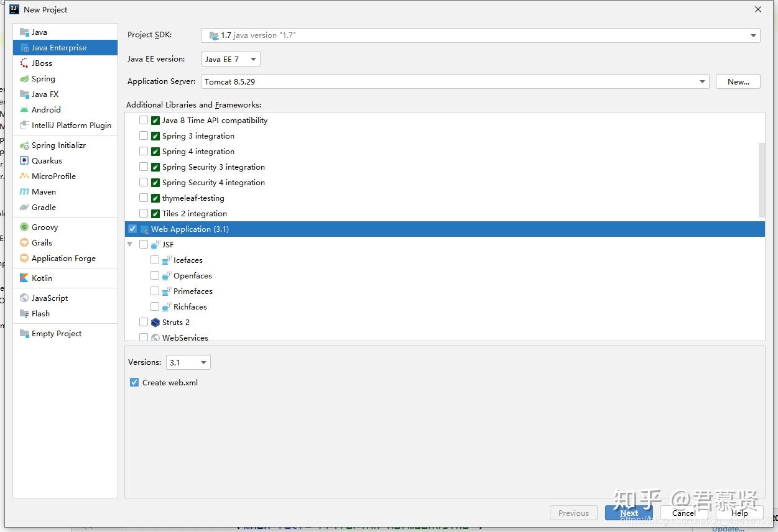
Task: Click the Cancel button
Action: 683,513
